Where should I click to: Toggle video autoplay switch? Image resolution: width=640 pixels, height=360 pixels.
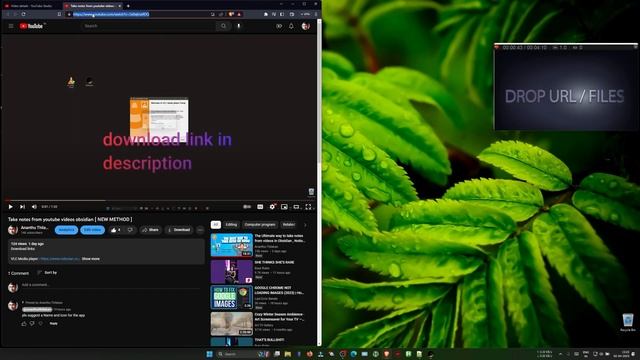coord(247,207)
